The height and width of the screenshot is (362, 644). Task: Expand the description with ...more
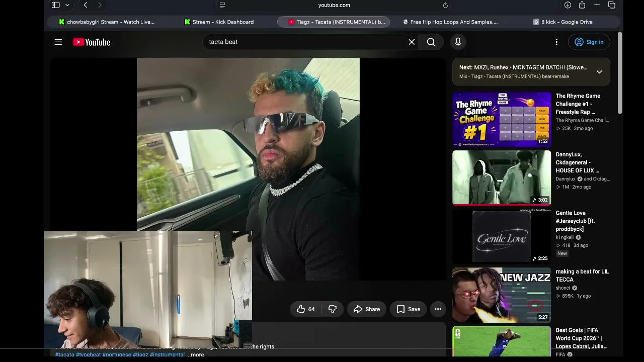tap(195, 355)
